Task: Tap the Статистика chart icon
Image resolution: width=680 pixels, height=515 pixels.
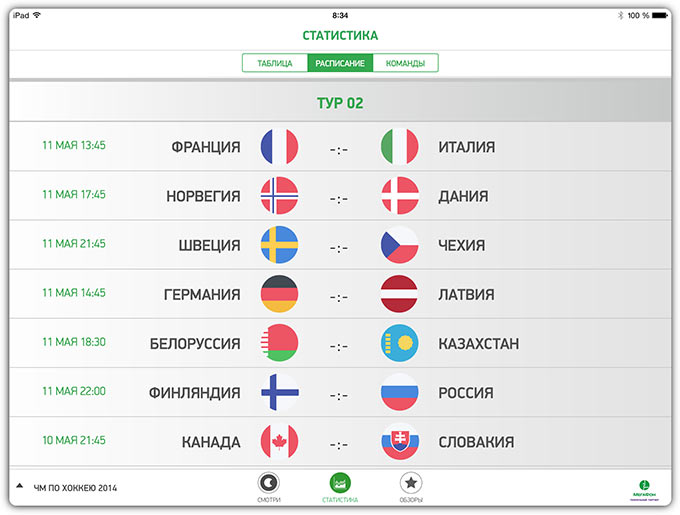Action: [x=340, y=483]
